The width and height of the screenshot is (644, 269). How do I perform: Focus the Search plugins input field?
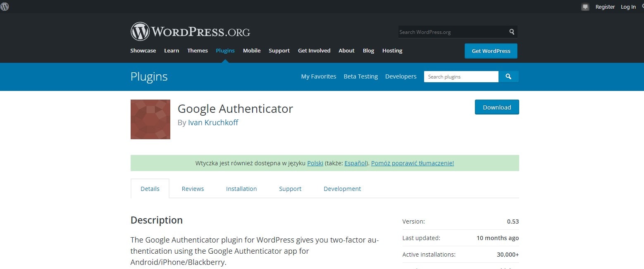(461, 77)
